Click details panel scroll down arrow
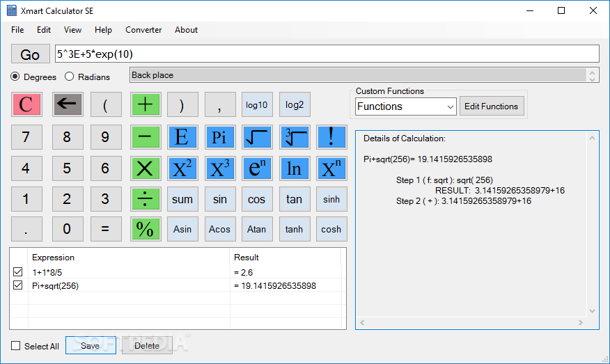The width and height of the screenshot is (610, 364). [592, 310]
